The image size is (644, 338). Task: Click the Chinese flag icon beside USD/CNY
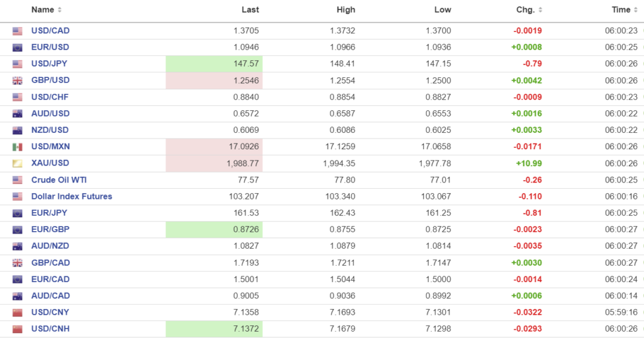17,313
